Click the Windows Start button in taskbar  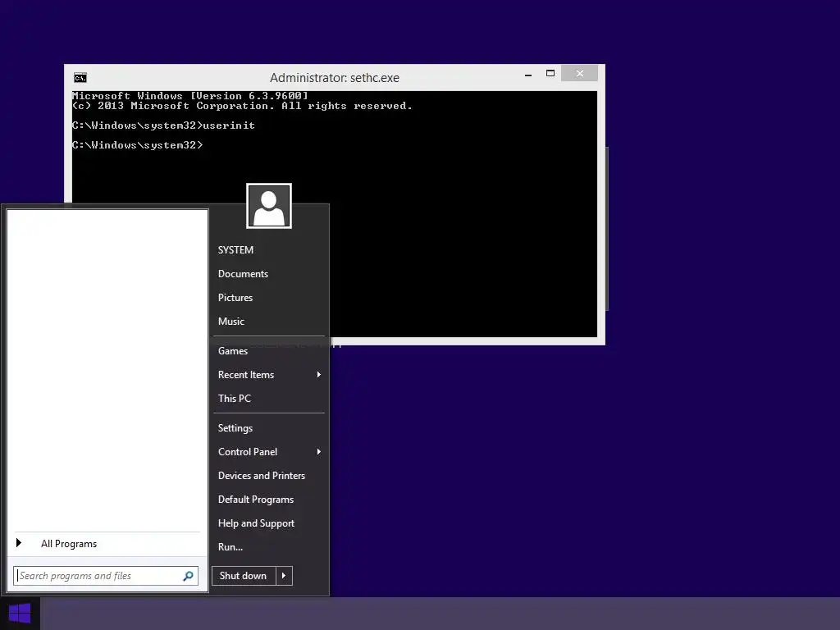tap(20, 614)
